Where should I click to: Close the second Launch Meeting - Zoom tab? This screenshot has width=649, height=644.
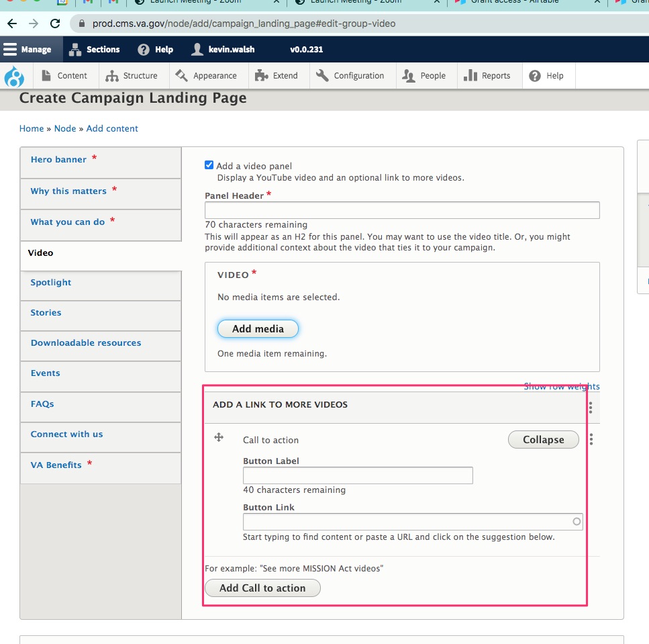437,2
